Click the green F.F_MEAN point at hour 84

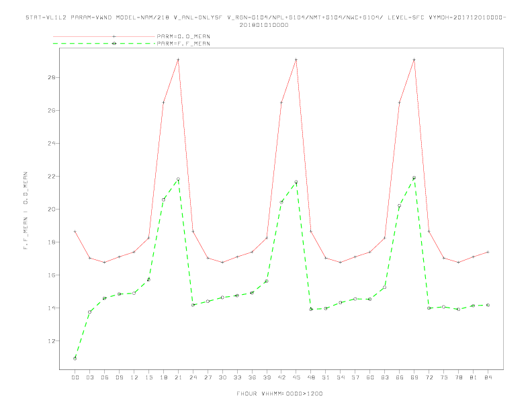pyautogui.click(x=488, y=305)
